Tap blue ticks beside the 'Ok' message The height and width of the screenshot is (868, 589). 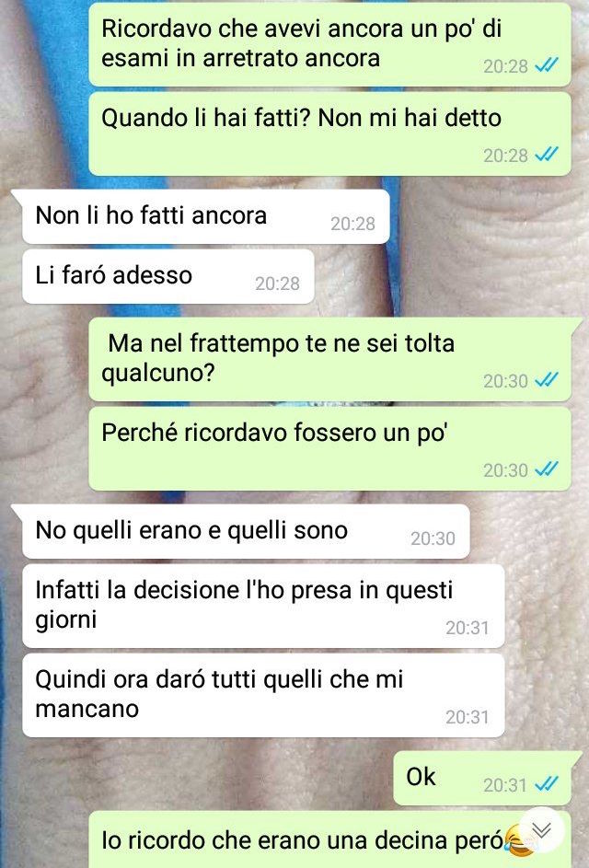[x=547, y=784]
